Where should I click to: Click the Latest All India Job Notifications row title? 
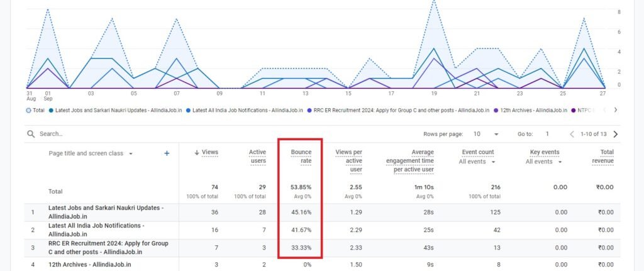coord(96,230)
